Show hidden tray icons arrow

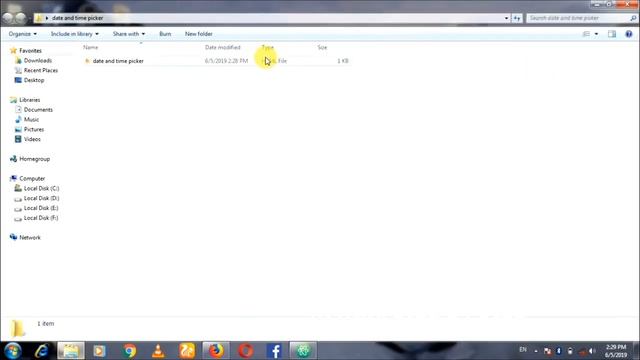click(x=536, y=351)
